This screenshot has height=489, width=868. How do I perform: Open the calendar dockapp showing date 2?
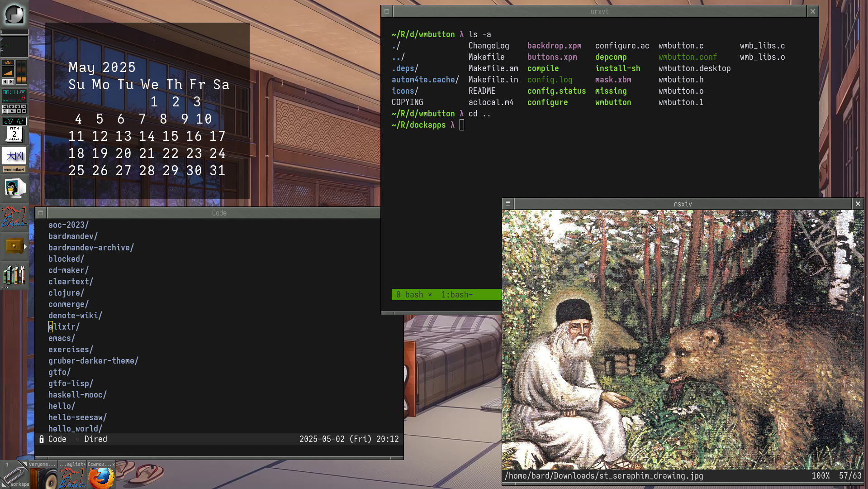14,134
